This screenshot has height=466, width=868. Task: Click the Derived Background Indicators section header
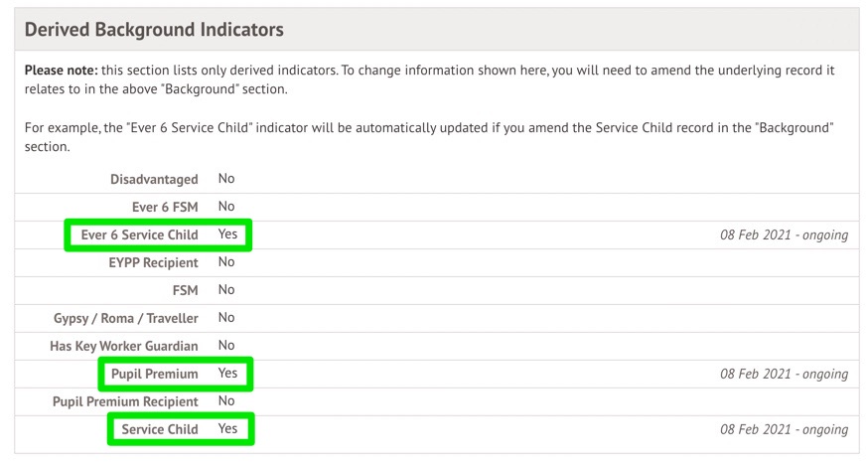click(x=154, y=30)
